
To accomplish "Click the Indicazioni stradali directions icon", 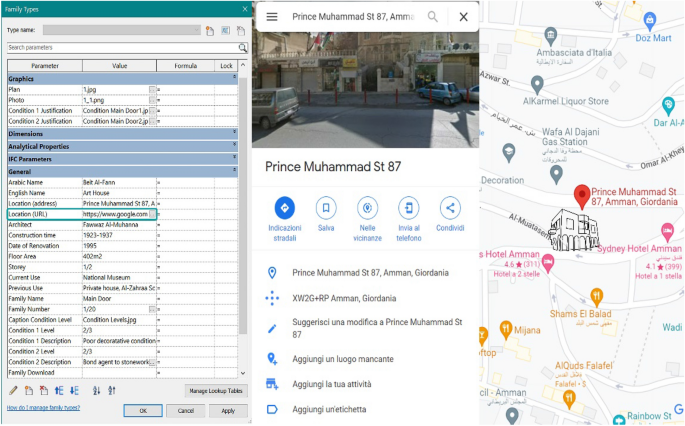I will click(285, 208).
